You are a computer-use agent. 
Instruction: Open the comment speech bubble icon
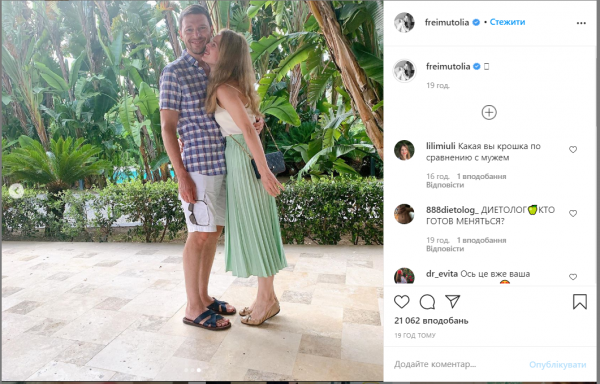[x=427, y=302]
